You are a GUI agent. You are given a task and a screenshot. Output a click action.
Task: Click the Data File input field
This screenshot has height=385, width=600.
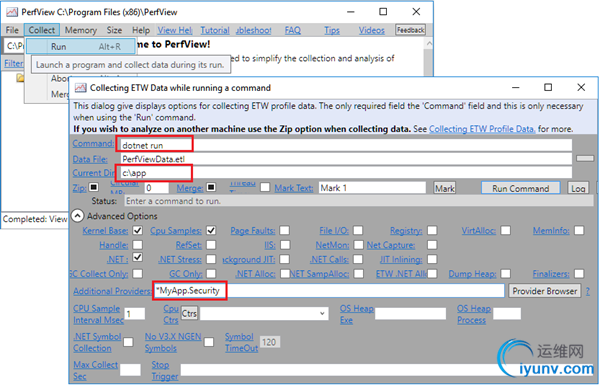346,159
